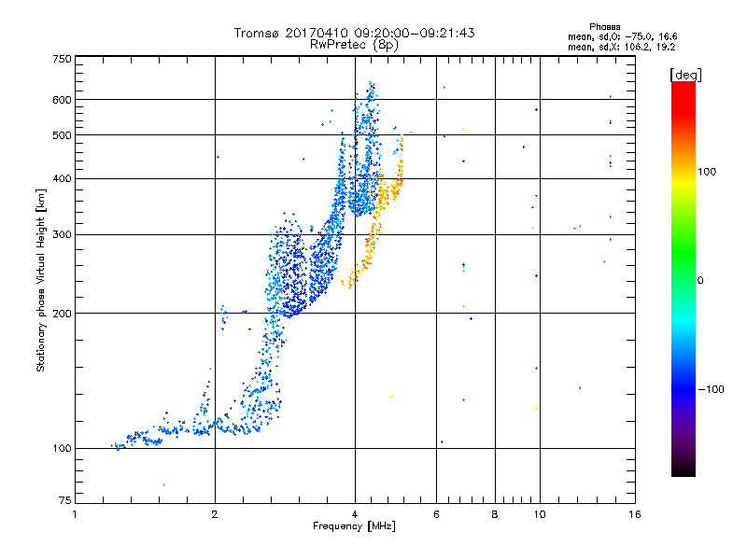Click the x-axis label '16'

pos(635,515)
